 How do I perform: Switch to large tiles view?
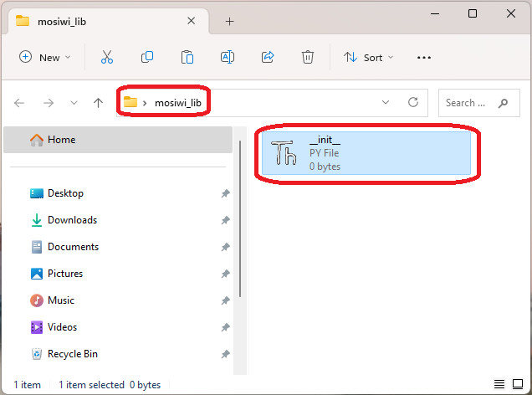pos(518,384)
